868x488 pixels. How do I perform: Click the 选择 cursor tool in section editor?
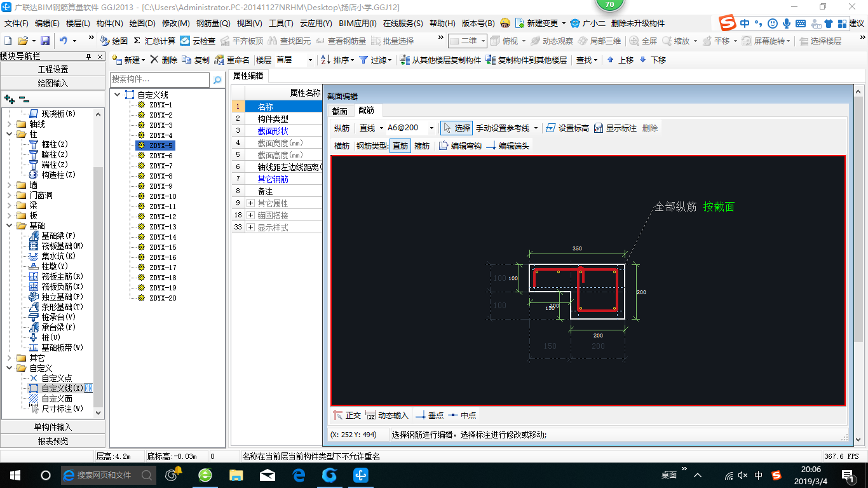pos(456,128)
